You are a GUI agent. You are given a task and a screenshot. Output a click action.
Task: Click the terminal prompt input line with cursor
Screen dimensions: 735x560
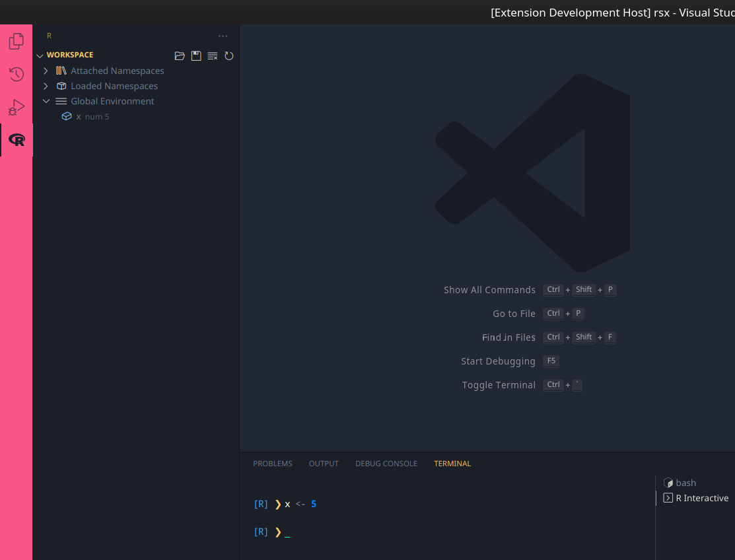click(x=272, y=532)
